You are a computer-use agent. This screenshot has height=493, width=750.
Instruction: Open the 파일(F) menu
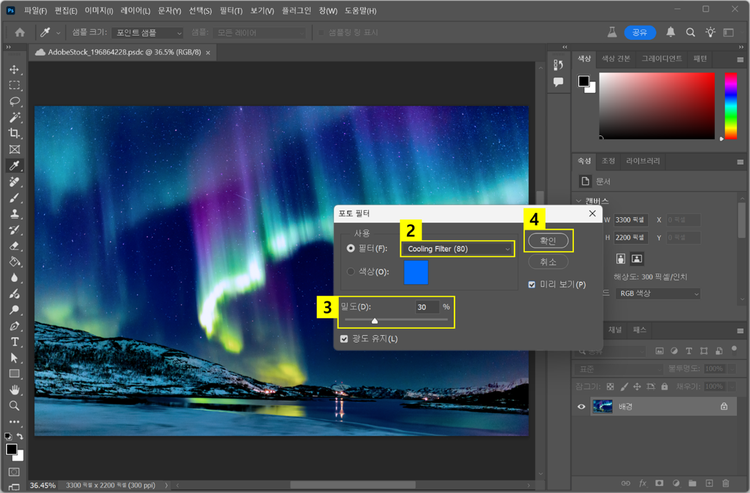35,11
